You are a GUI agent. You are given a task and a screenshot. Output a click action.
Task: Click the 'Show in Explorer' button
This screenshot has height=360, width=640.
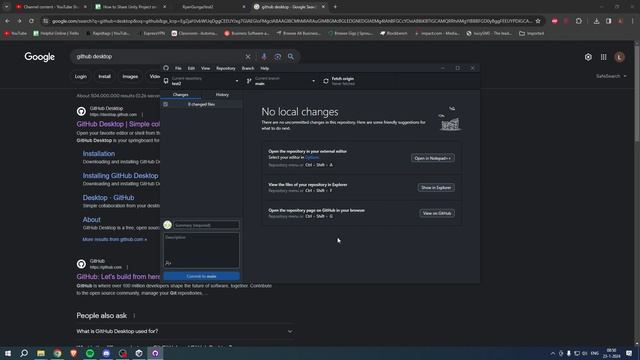click(436, 187)
